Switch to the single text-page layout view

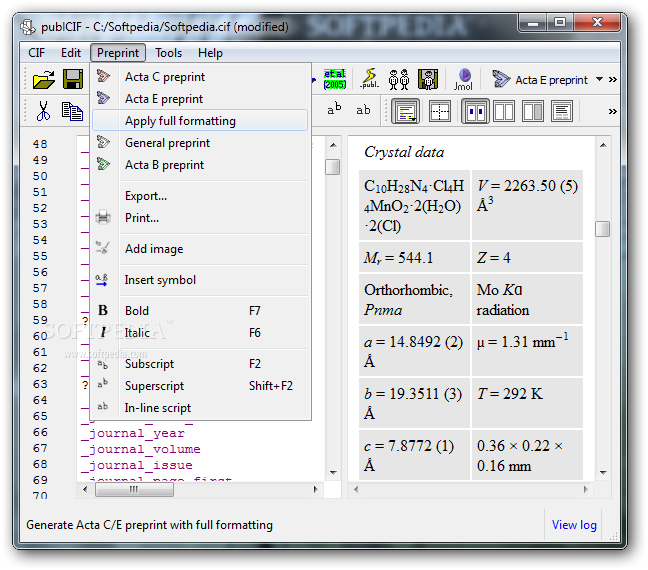(x=562, y=111)
